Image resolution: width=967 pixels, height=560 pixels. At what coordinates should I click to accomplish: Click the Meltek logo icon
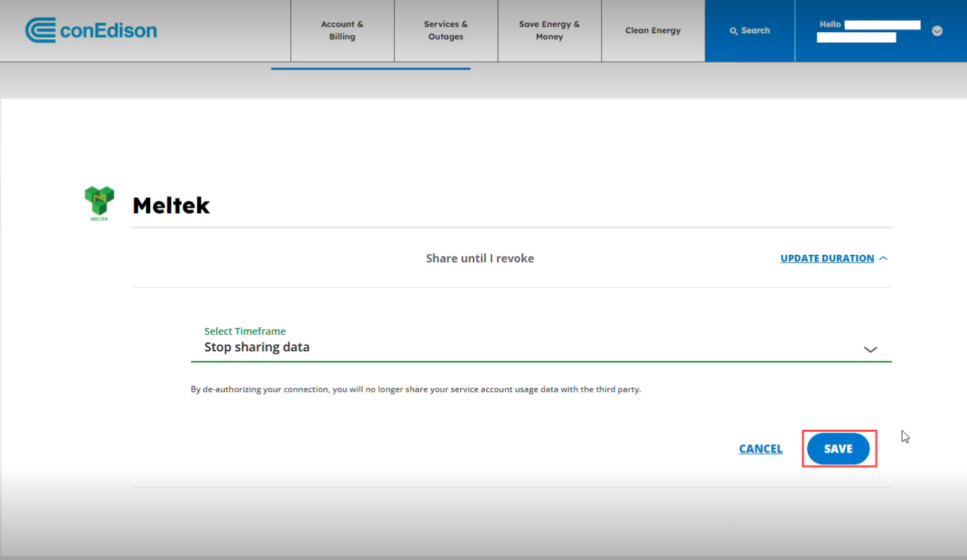pyautogui.click(x=99, y=203)
